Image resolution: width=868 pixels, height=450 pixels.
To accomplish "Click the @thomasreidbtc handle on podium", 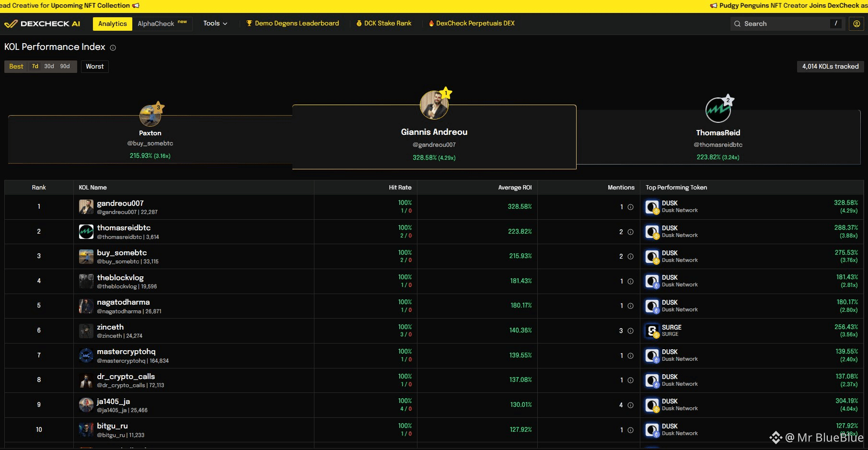I will click(x=718, y=145).
